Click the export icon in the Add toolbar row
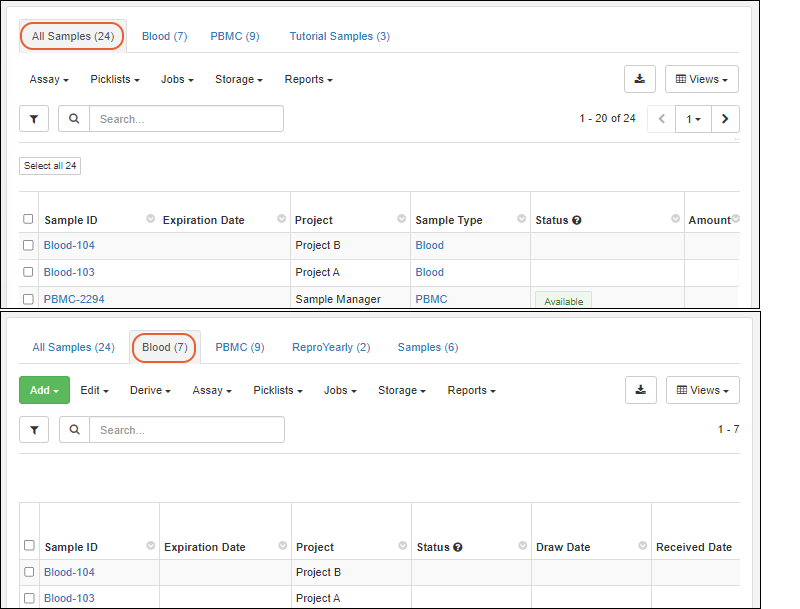Viewport: 800px width, 609px height. (x=641, y=390)
